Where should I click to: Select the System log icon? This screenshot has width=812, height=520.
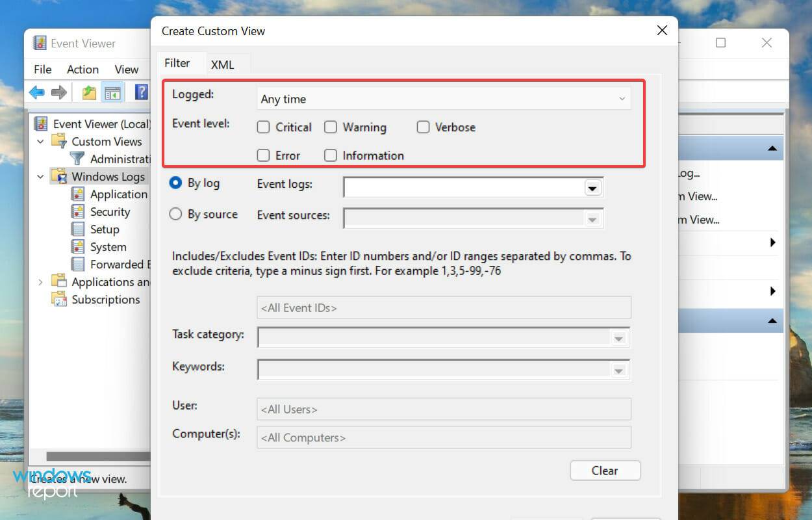[x=78, y=246]
